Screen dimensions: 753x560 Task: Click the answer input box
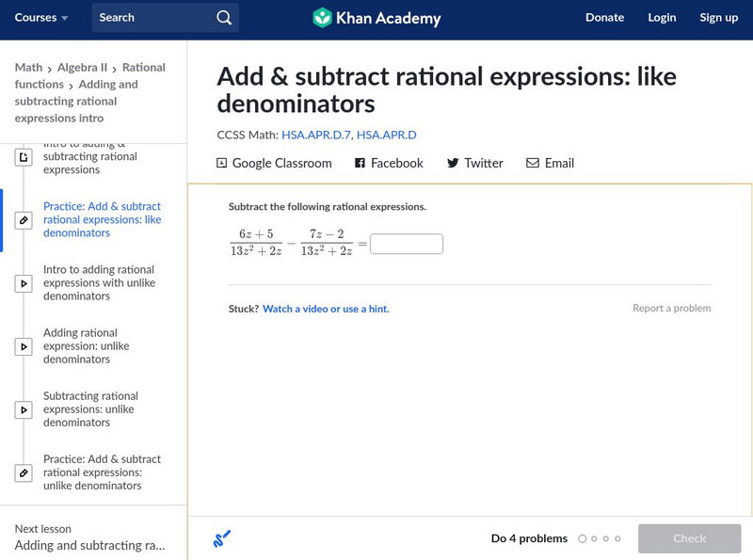coord(407,245)
